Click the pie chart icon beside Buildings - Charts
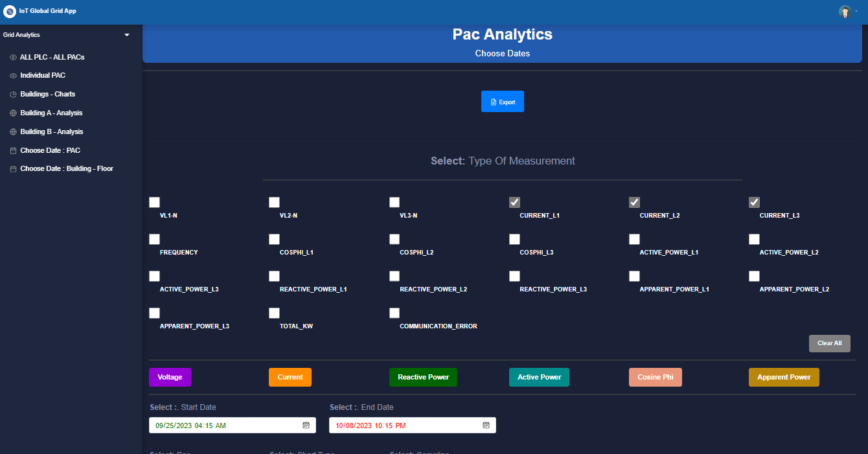 pyautogui.click(x=13, y=95)
